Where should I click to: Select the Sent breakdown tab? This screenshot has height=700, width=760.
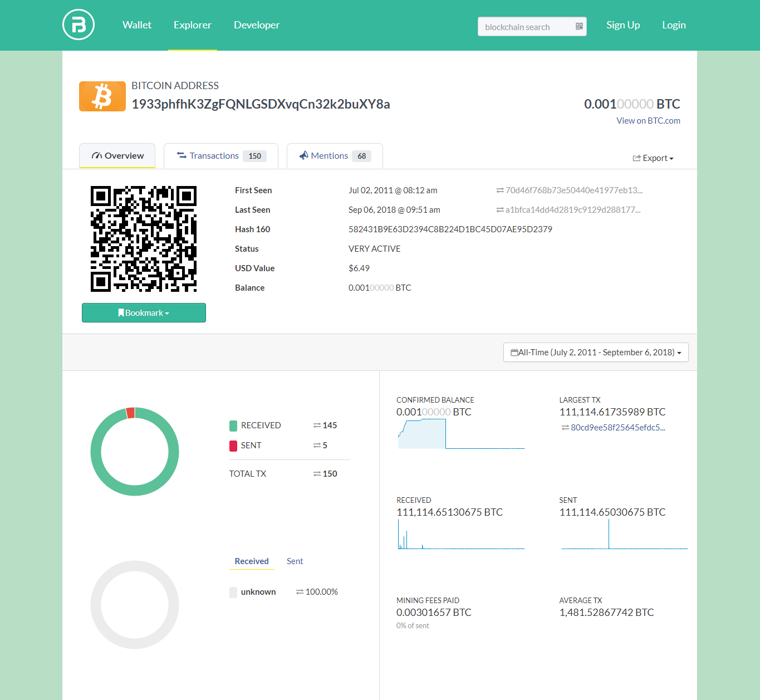point(295,561)
